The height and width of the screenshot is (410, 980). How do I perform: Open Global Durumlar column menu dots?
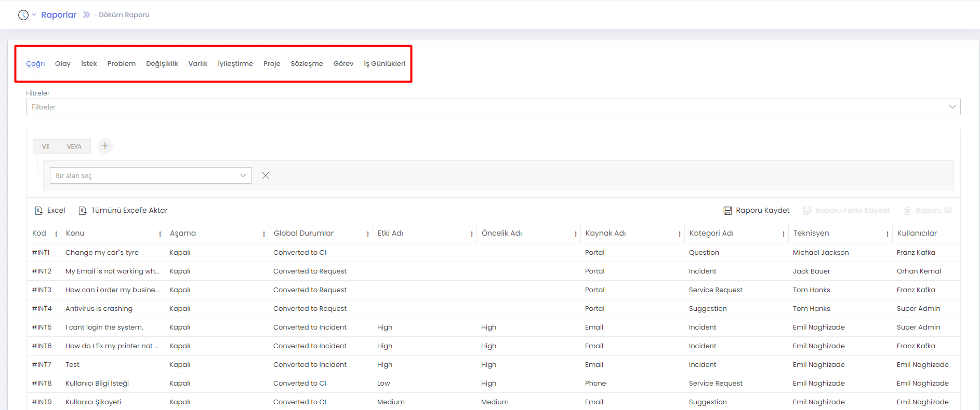368,234
